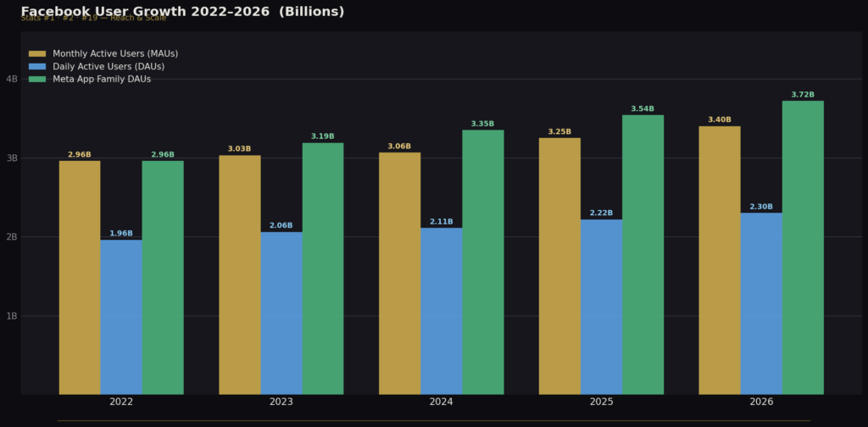Click the 3.35B value label
This screenshot has width=868, height=427.
point(482,124)
